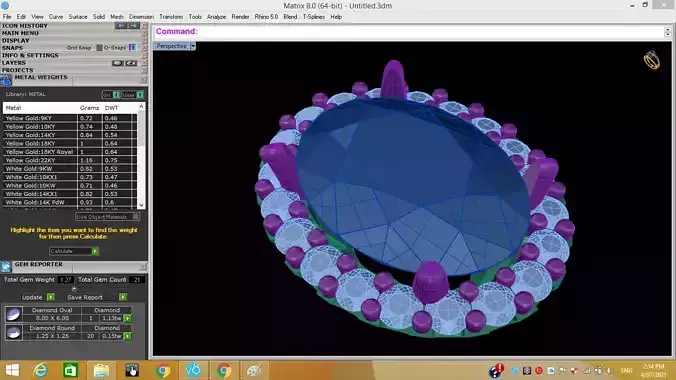Click the Gem Reporter panel icon
Image resolution: width=676 pixels, height=380 pixels.
pyautogui.click(x=6, y=267)
